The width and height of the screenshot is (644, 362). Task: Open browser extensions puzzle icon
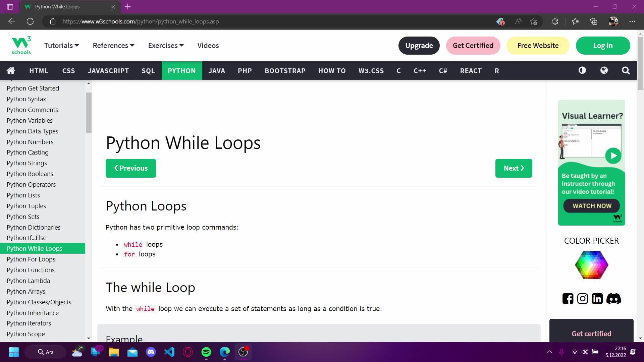click(x=555, y=21)
